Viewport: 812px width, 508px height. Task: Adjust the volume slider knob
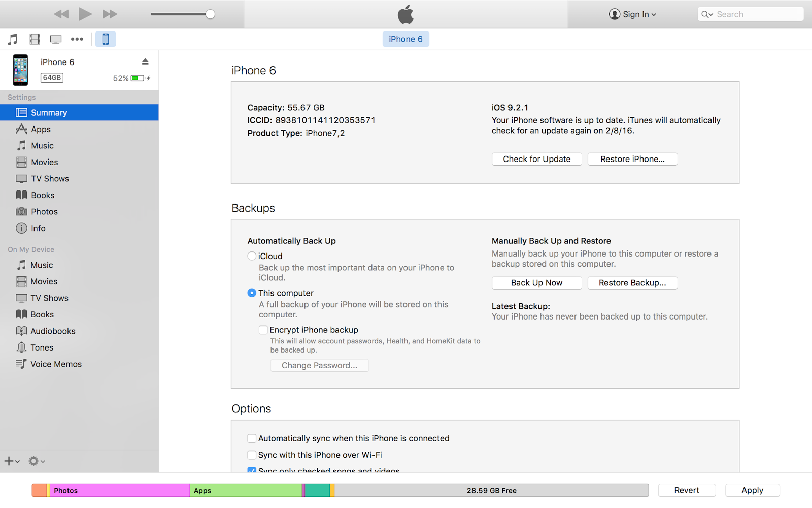click(210, 14)
